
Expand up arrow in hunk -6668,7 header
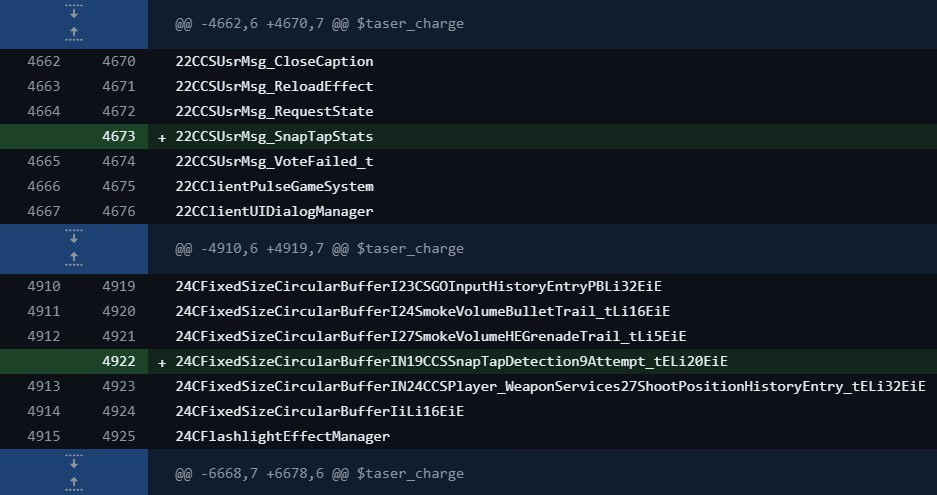(74, 484)
